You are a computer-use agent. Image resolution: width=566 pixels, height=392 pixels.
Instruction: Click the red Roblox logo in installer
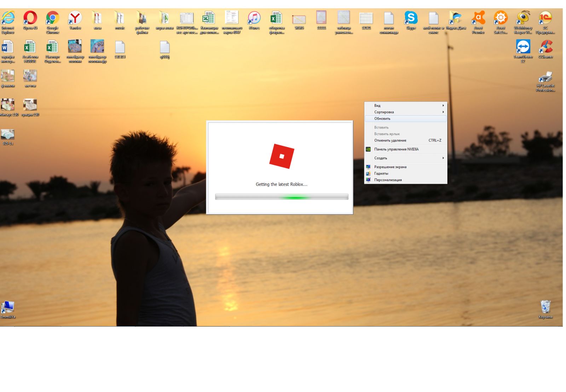pyautogui.click(x=282, y=156)
